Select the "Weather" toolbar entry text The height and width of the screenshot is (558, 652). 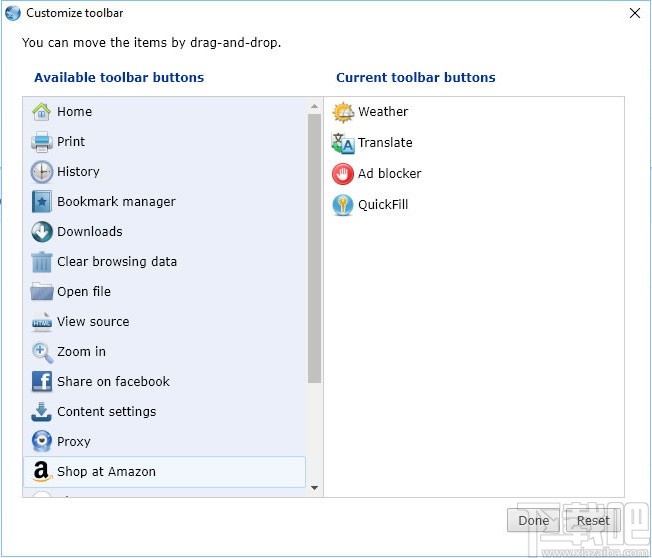click(x=383, y=111)
